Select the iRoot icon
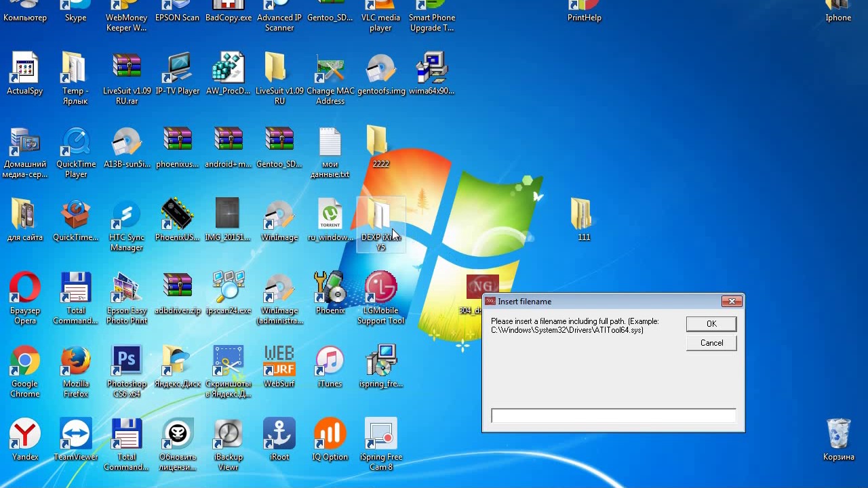 point(279,439)
